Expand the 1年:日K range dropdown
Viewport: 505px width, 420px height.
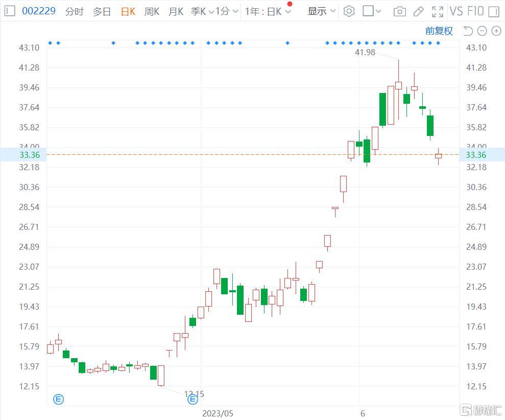pyautogui.click(x=268, y=12)
